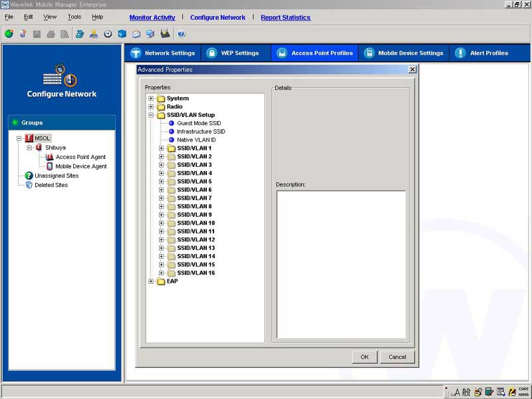Viewport: 532px width, 399px height.
Task: Open the Mobile Device Settings tab
Action: (404, 53)
